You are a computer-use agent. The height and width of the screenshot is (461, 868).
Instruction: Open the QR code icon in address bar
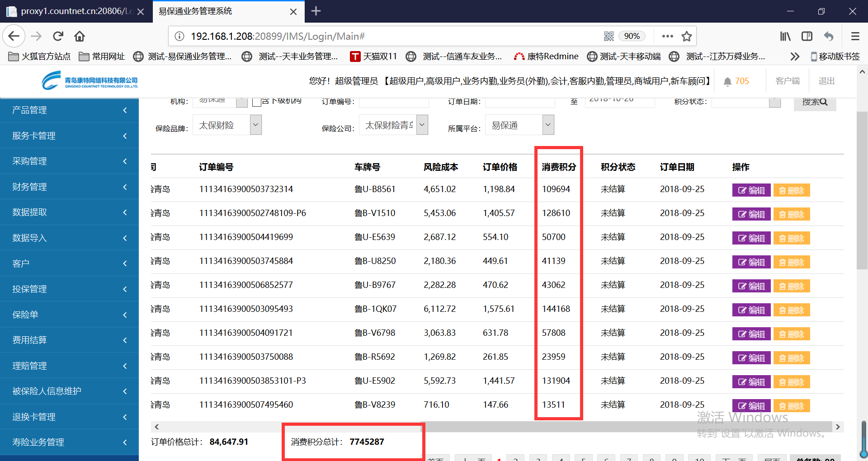tap(609, 36)
